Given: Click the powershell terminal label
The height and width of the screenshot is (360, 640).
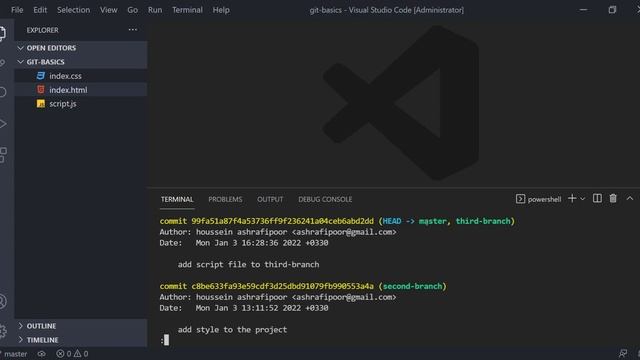Looking at the screenshot, I should tap(544, 199).
